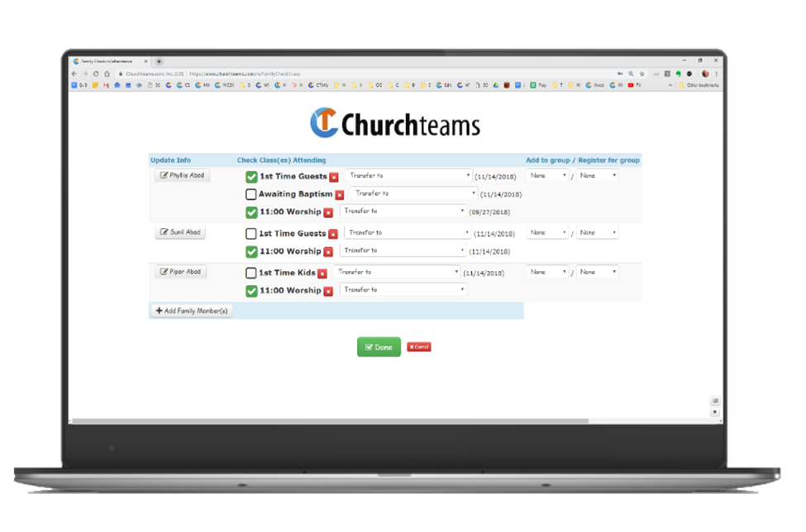
Task: Click the zoom magnifier icon in address bar
Action: 631,74
